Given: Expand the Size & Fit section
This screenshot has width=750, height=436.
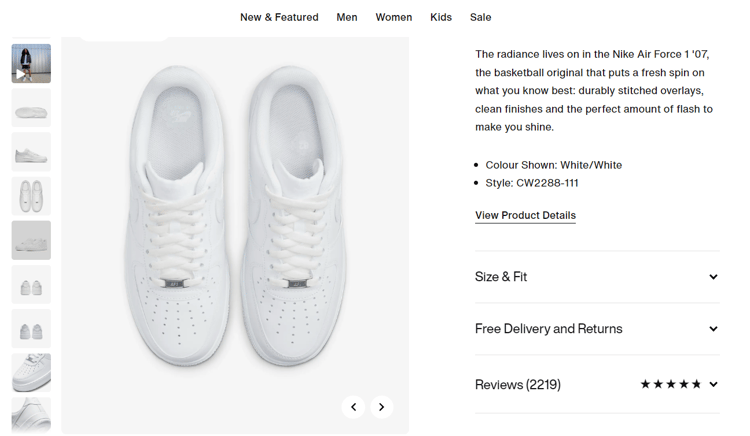Looking at the screenshot, I should coord(596,277).
